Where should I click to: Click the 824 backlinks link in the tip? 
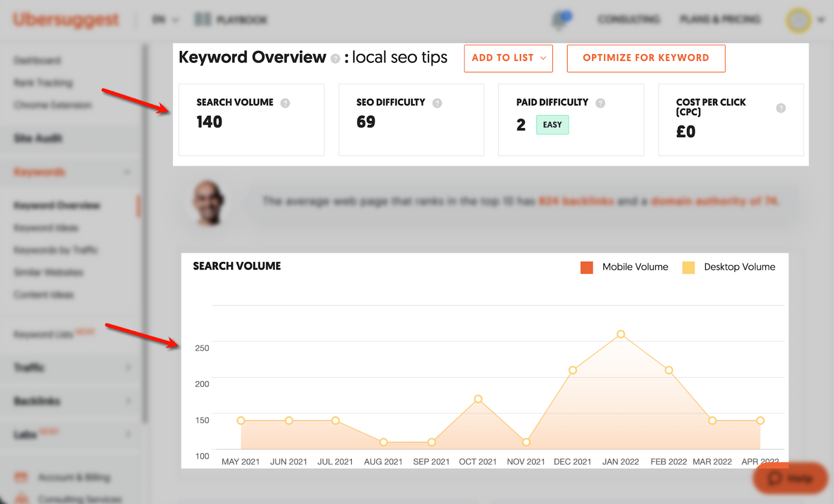pos(576,201)
